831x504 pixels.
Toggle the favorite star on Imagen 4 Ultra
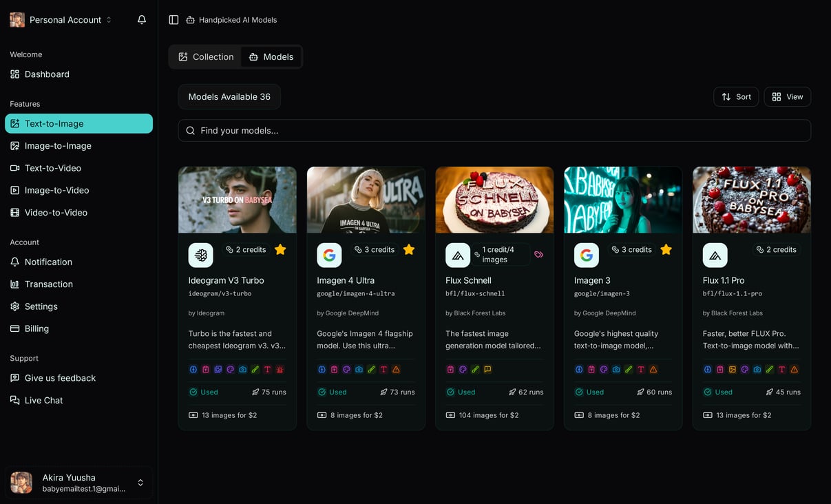(x=409, y=249)
